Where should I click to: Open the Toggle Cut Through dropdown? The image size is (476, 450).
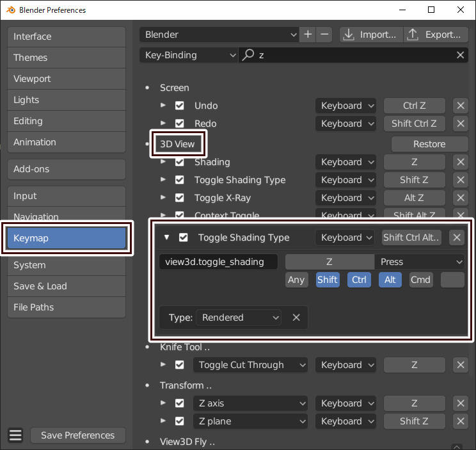coord(250,365)
